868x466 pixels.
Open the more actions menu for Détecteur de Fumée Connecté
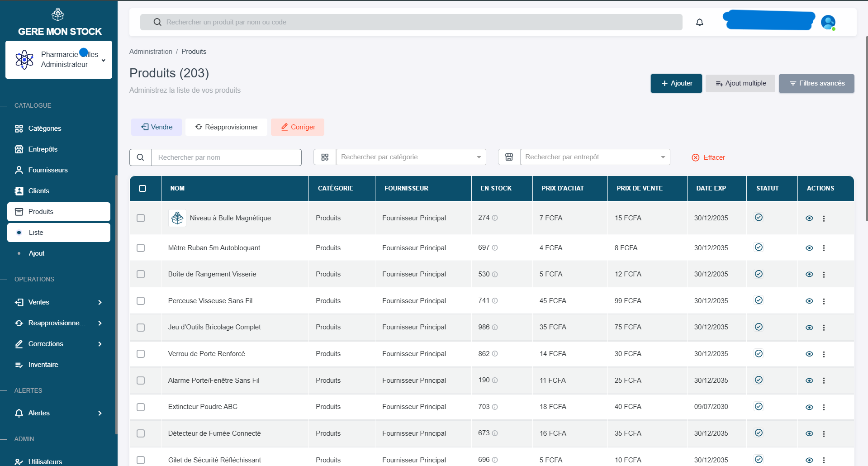(x=824, y=434)
